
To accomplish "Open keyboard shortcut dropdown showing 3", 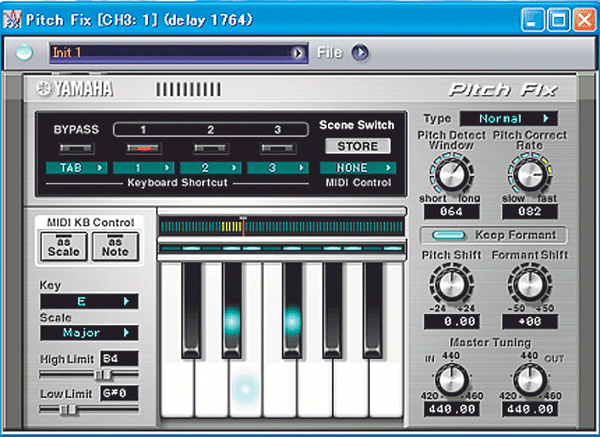I will 278,168.
